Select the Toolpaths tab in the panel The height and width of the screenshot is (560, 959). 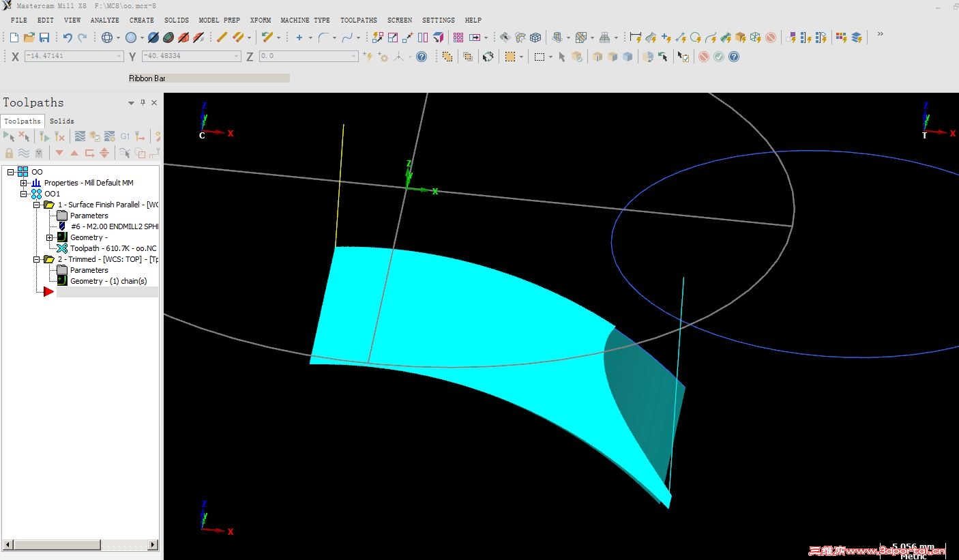(x=23, y=121)
